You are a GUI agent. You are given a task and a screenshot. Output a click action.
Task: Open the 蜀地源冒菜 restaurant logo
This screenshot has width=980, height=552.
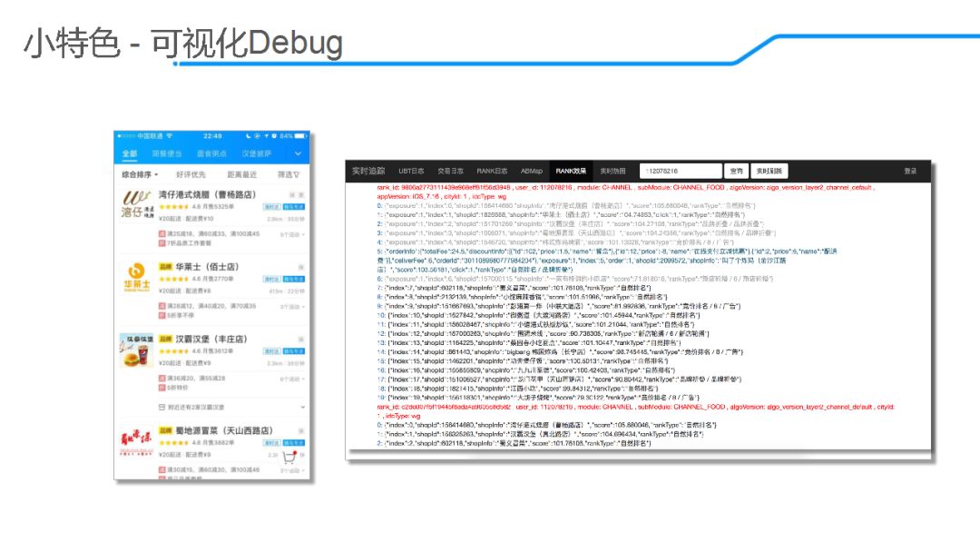click(136, 441)
